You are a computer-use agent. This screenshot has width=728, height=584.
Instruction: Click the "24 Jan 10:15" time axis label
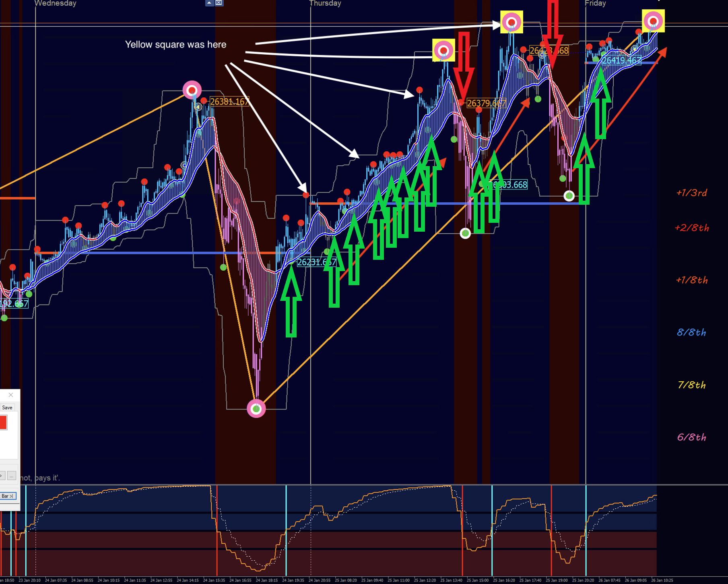point(109,580)
